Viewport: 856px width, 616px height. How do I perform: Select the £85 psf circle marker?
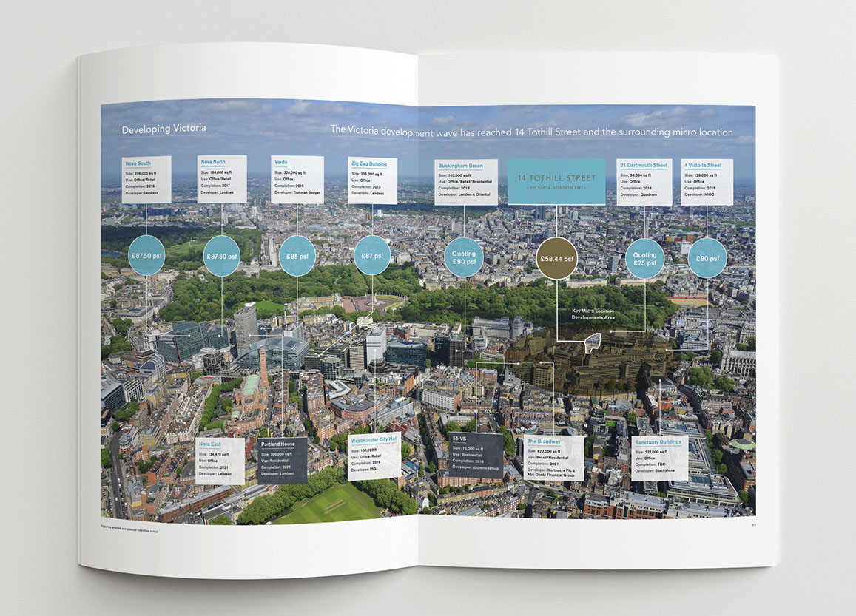[297, 256]
